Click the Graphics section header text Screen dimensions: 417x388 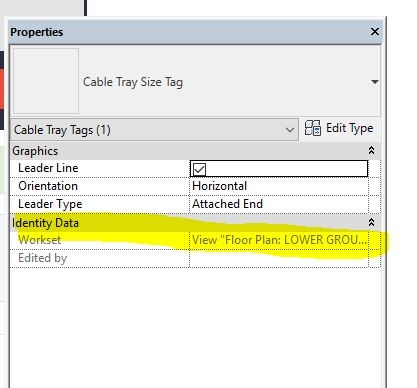point(35,151)
